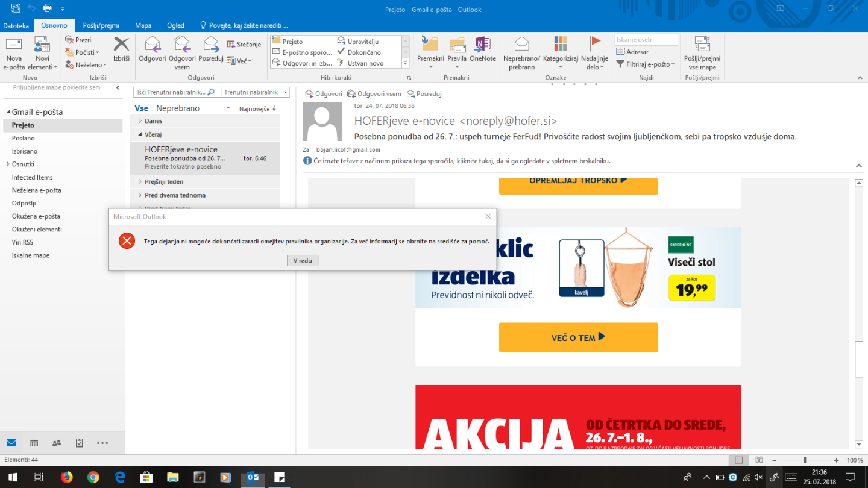The image size is (868, 488).
Task: Switch to Tasks view icon
Action: [x=80, y=443]
